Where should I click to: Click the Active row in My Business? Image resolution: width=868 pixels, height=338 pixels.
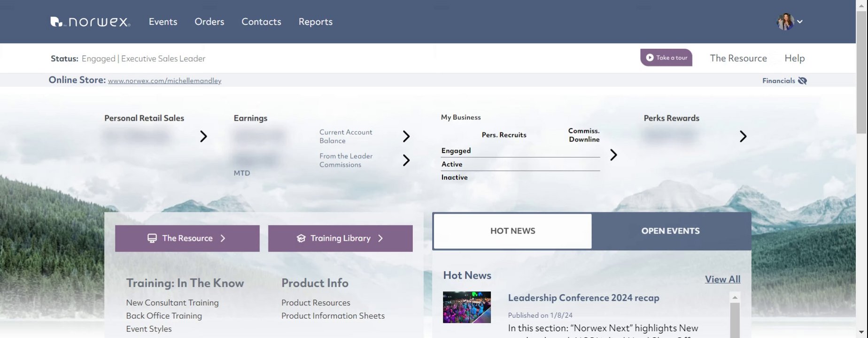click(x=520, y=164)
